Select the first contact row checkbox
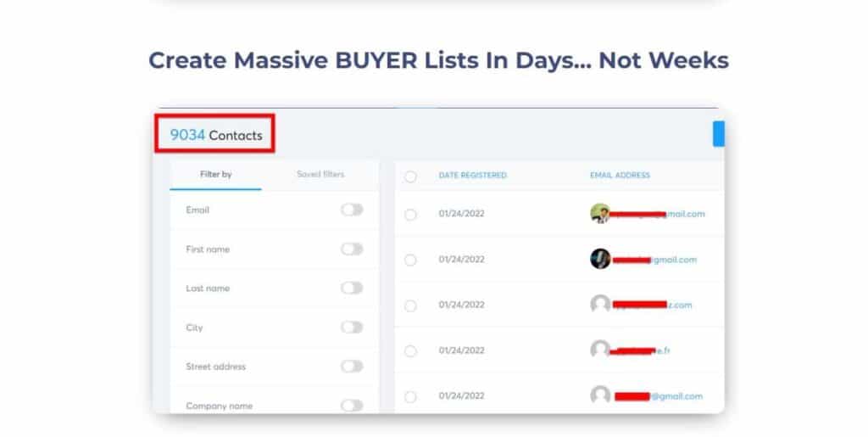868x437 pixels. point(410,215)
